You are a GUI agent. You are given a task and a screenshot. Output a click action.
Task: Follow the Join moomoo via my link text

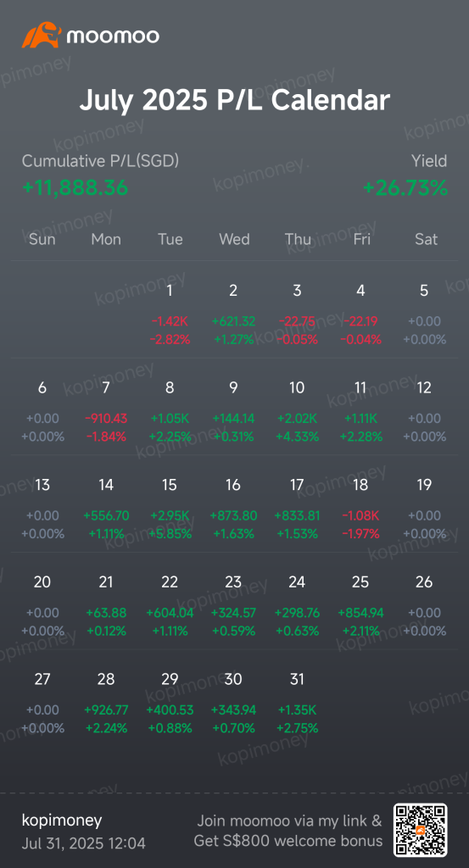tap(289, 821)
